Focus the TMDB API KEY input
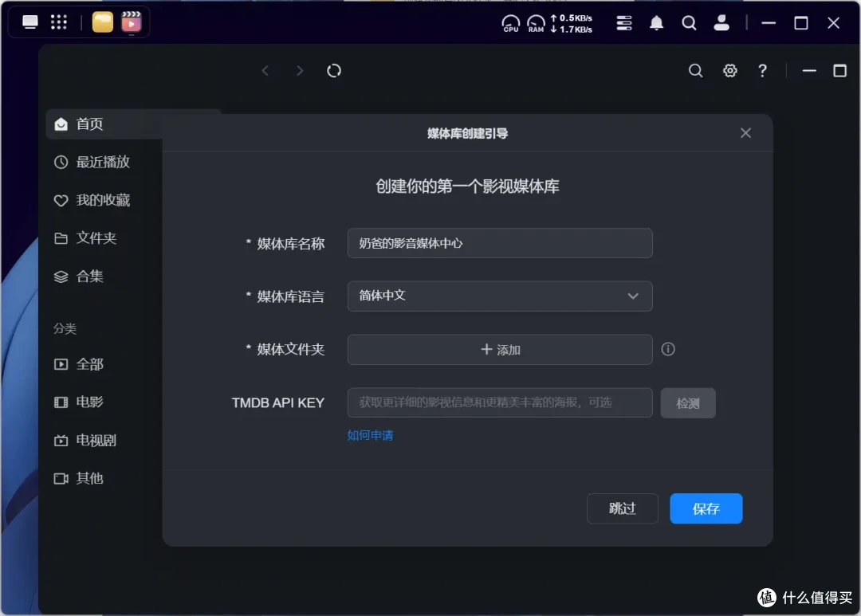Screen dimensions: 861x616 [x=500, y=403]
